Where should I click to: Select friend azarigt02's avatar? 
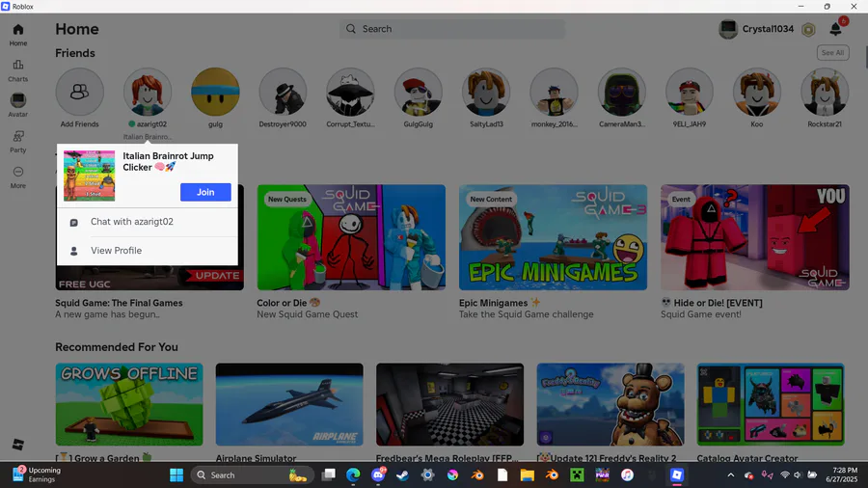148,92
